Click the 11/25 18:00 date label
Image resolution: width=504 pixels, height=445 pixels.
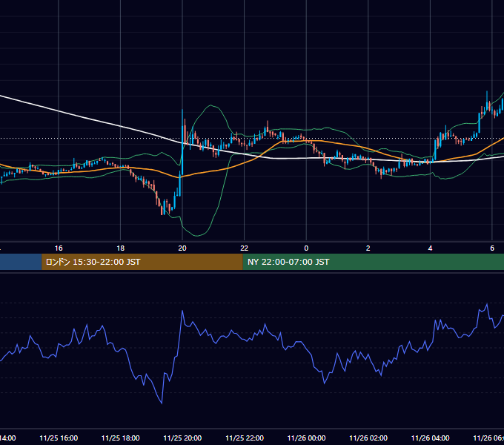(x=121, y=438)
